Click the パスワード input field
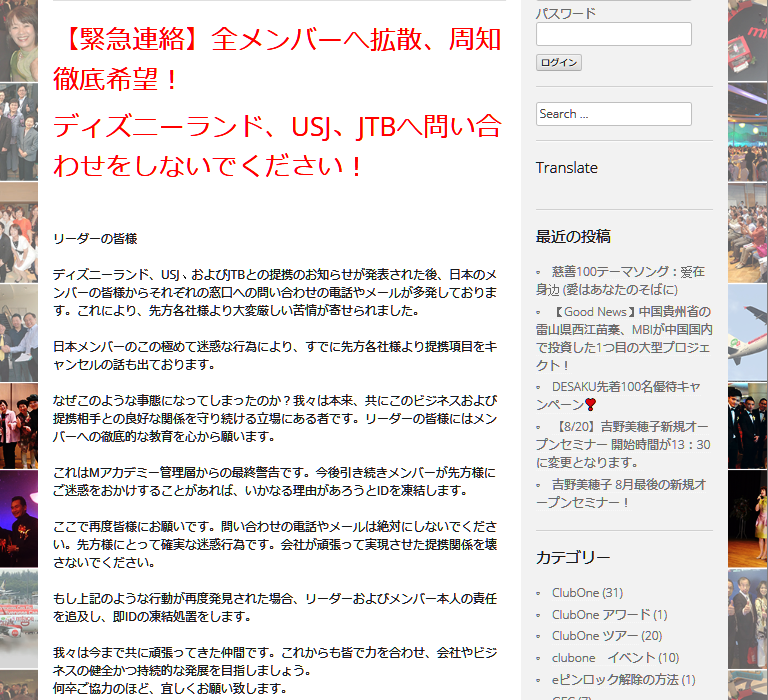This screenshot has width=768, height=700. 613,34
